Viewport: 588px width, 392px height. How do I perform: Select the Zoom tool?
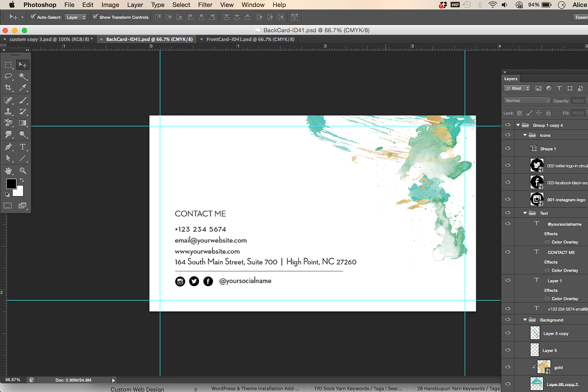pos(23,171)
